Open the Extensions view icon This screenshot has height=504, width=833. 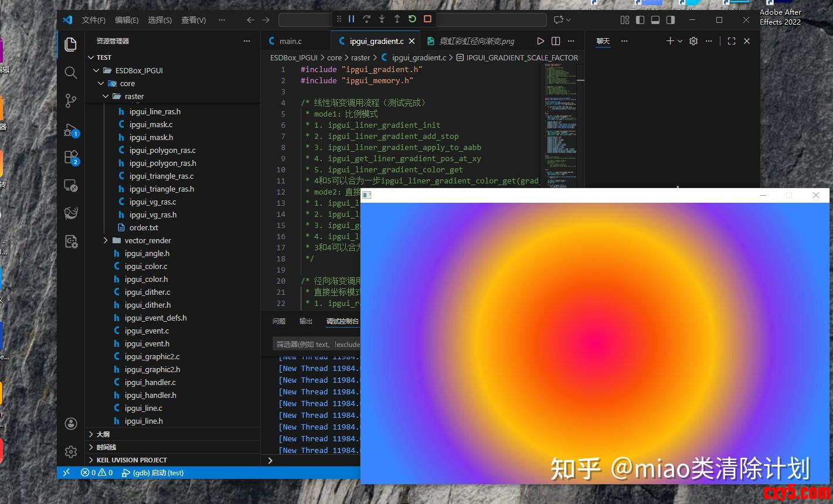(x=71, y=158)
